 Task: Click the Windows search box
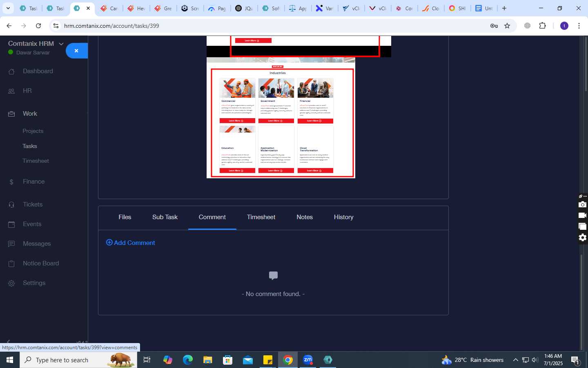pyautogui.click(x=78, y=360)
